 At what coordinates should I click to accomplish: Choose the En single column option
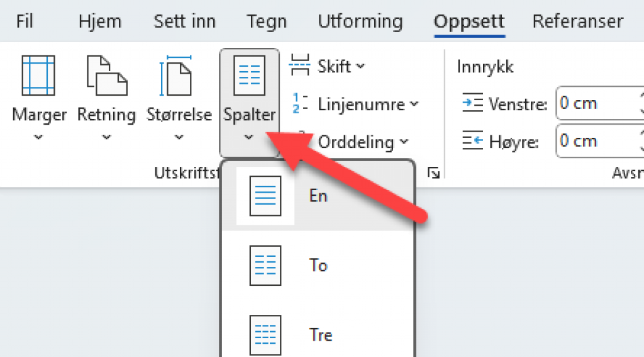(318, 196)
